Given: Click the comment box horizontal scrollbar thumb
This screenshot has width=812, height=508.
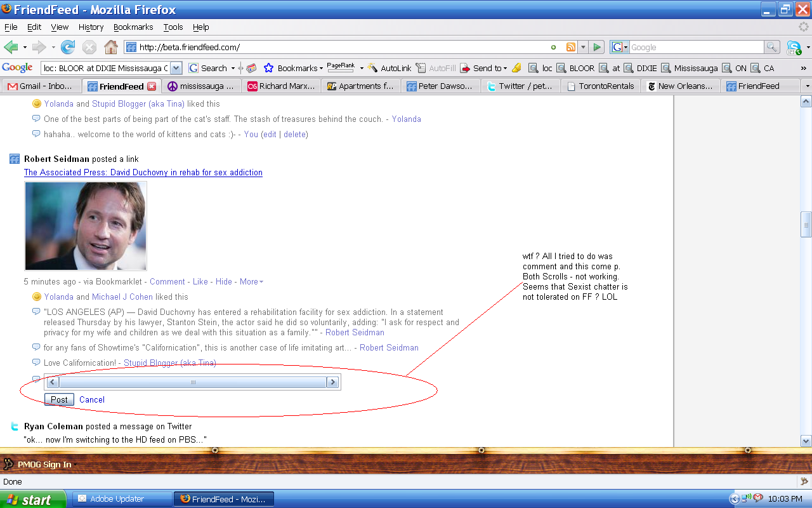Looking at the screenshot, I should pyautogui.click(x=193, y=382).
